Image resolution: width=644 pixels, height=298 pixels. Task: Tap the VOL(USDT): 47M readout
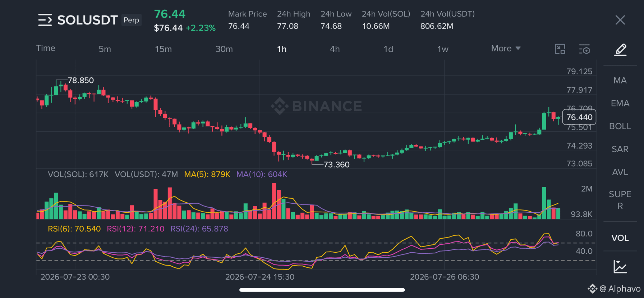[146, 175]
